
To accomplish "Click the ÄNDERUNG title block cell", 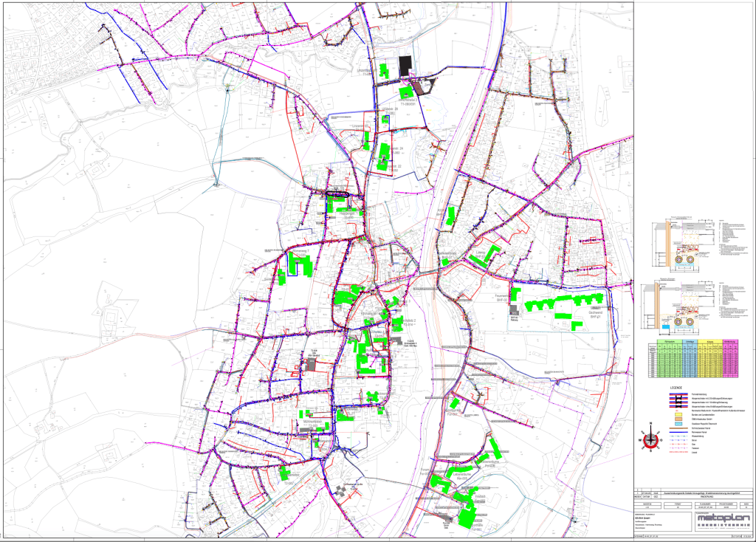I will (707, 497).
